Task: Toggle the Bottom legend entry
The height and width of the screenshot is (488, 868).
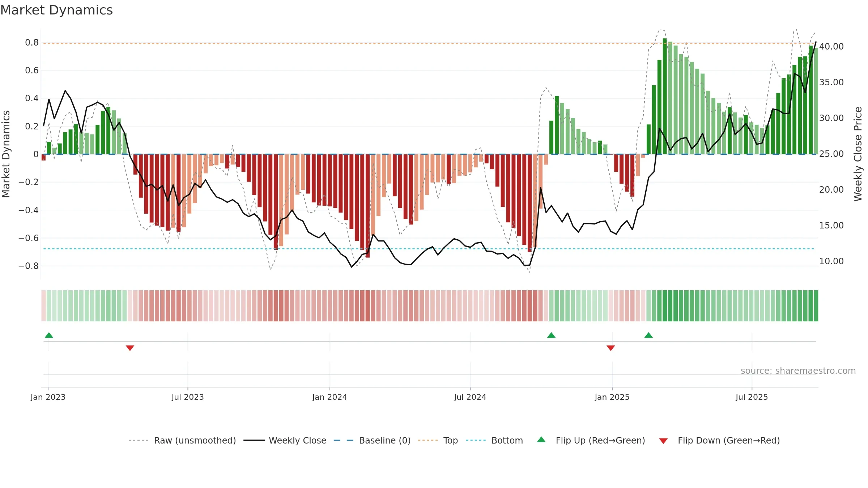Action: (494, 440)
